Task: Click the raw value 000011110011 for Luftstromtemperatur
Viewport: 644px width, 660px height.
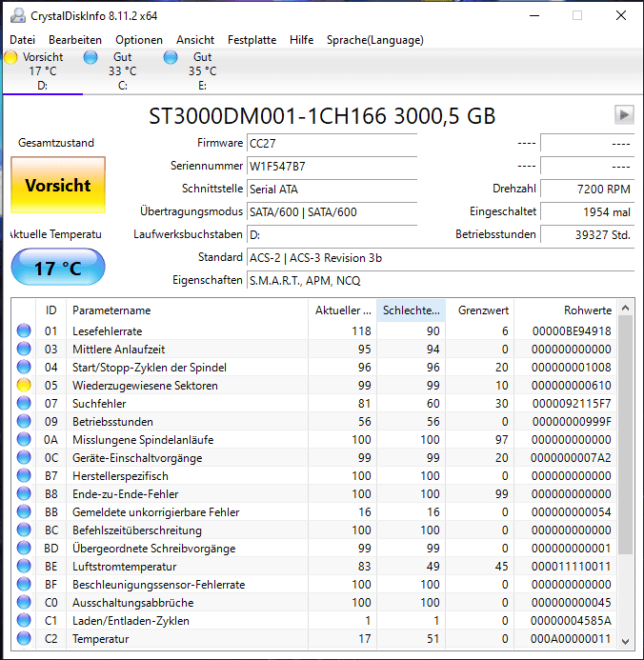Action: [x=572, y=567]
